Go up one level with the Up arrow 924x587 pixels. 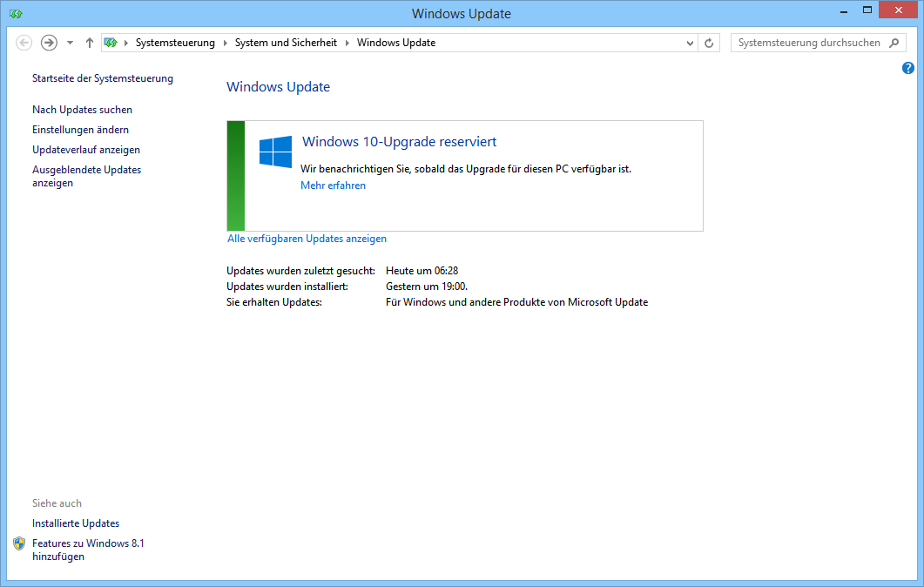click(x=90, y=43)
